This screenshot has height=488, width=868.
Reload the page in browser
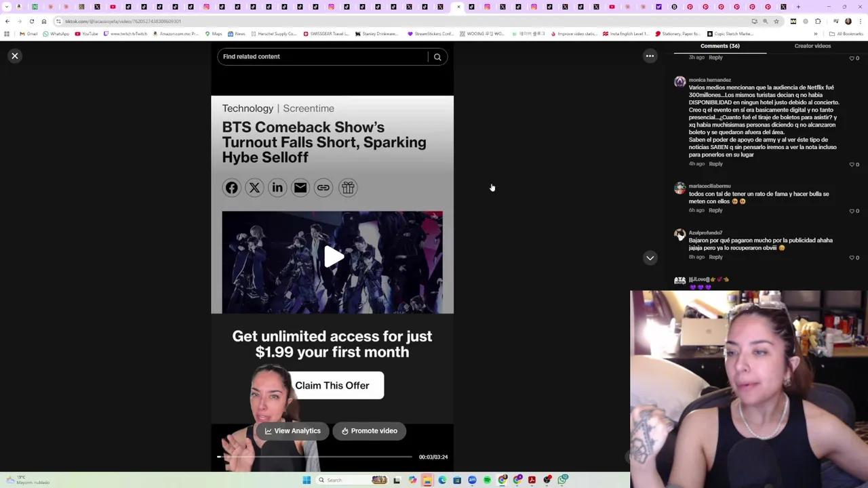(x=32, y=21)
